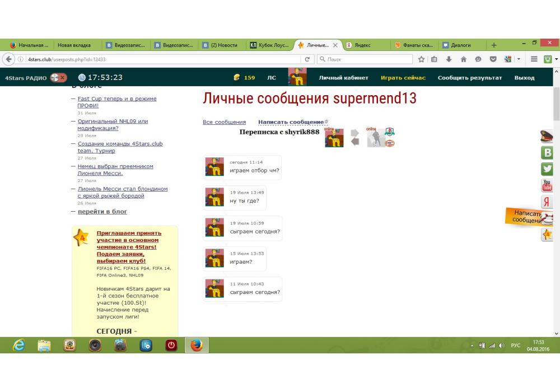Click the Pocket toolbar icon
Image resolution: width=560 pixels, height=392 pixels.
493,59
